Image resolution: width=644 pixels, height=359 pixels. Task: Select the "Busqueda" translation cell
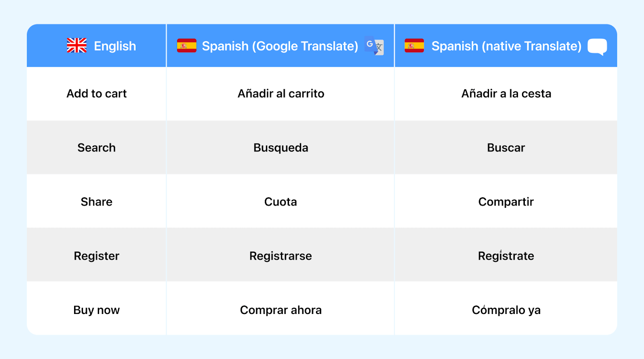coord(281,148)
